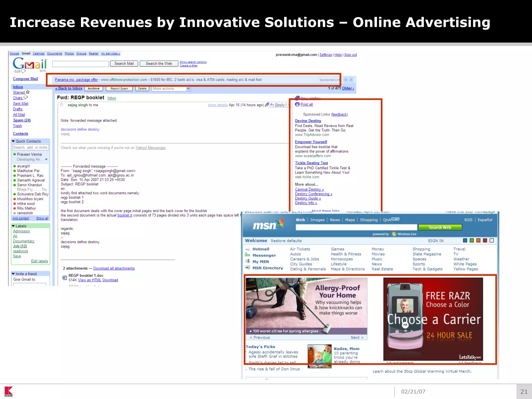Click Next in MSN slideshow

(357, 337)
